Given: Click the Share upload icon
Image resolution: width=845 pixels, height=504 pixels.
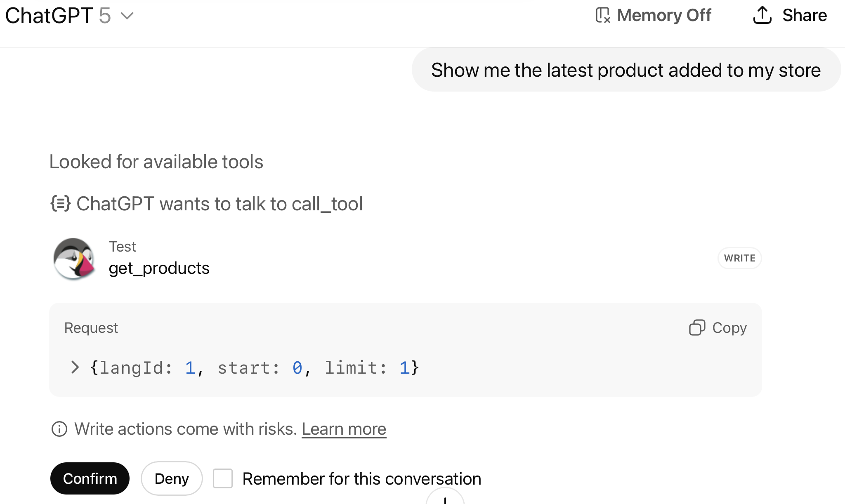Looking at the screenshot, I should (762, 15).
